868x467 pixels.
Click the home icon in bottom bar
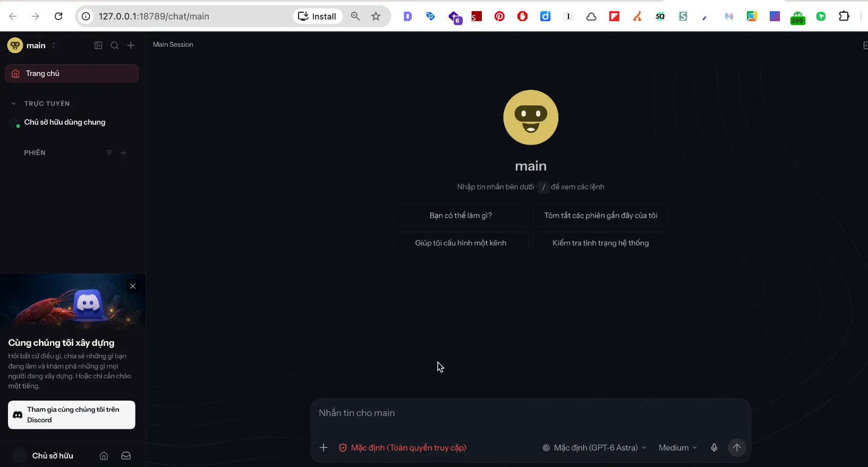pyautogui.click(x=104, y=456)
